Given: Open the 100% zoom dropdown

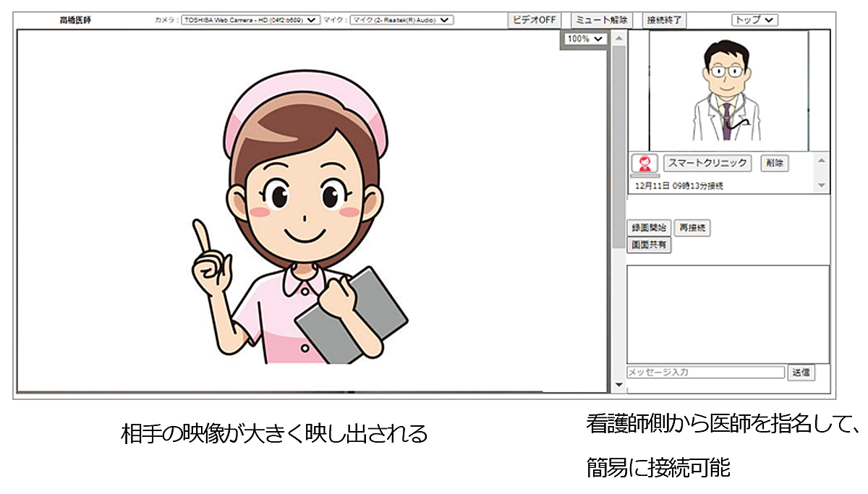Looking at the screenshot, I should point(585,39).
